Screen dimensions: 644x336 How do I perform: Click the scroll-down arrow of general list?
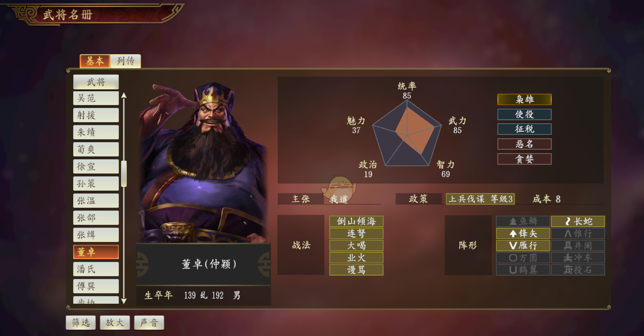[124, 301]
